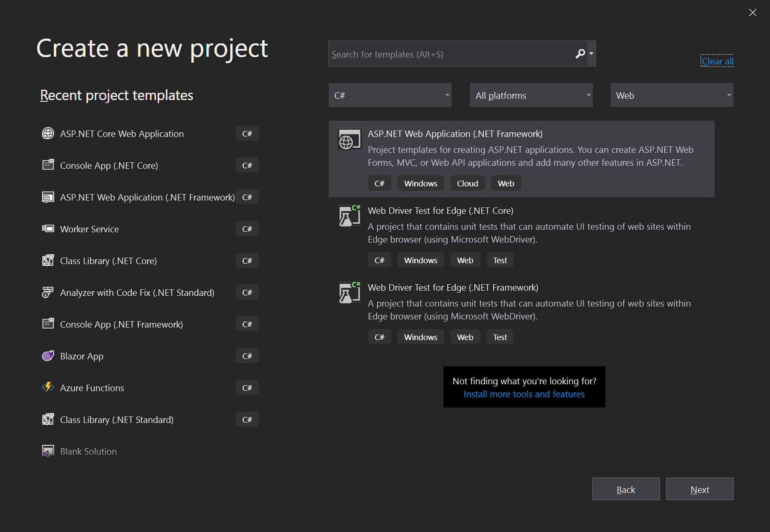Toggle the Test tag on Web Driver Test (.NET Framework)
The image size is (770, 532).
(500, 337)
